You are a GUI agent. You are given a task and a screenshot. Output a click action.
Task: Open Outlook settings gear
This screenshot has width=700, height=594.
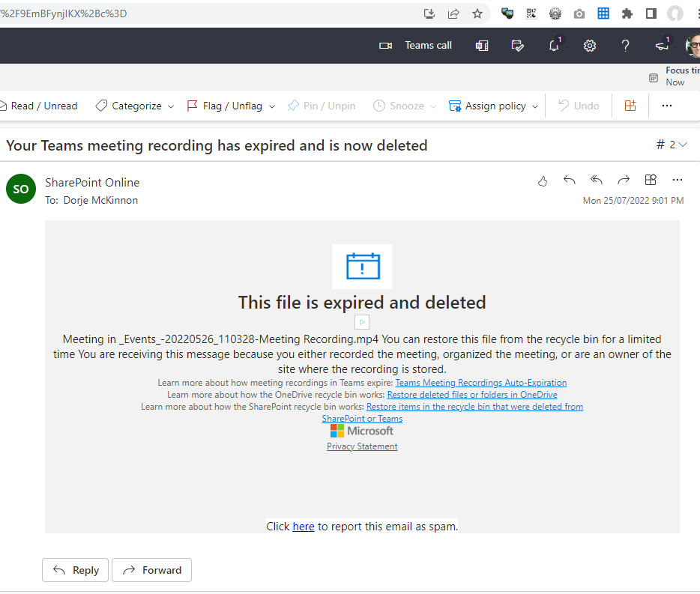(x=590, y=46)
